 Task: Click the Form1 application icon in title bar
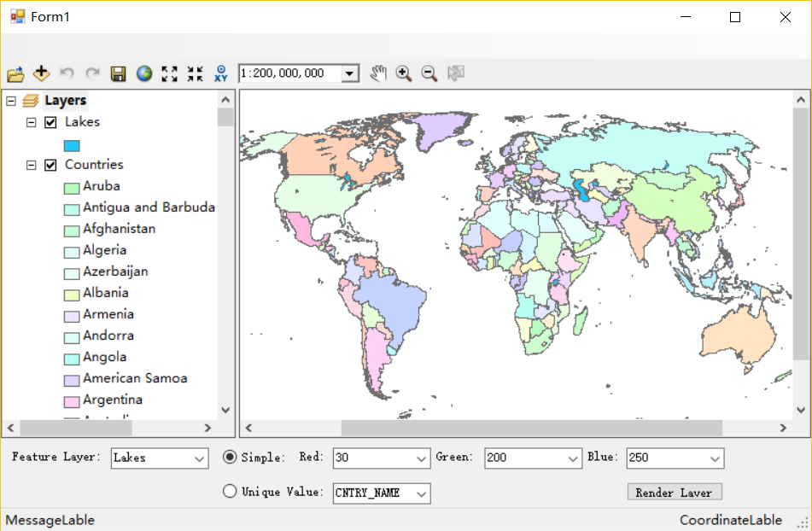tap(17, 16)
